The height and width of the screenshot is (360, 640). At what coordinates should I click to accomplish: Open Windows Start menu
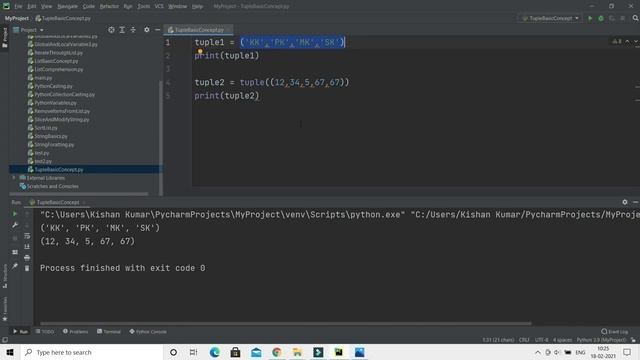tap(10, 352)
